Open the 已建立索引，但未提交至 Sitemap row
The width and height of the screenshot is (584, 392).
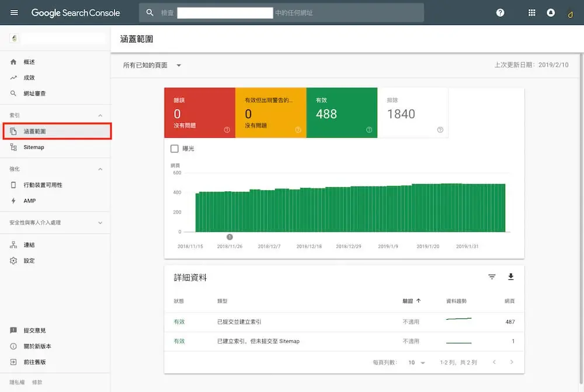tap(344, 341)
